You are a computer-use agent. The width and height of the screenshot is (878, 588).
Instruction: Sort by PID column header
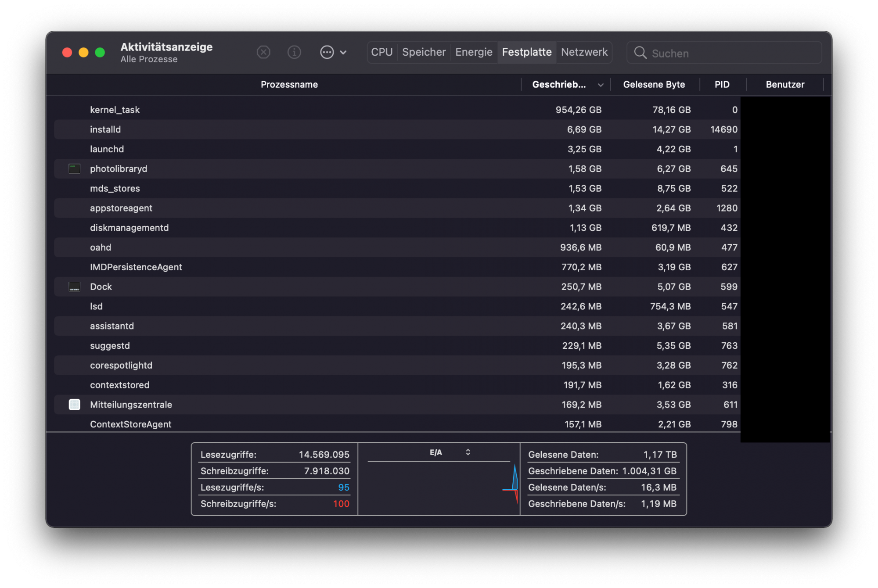coord(722,85)
